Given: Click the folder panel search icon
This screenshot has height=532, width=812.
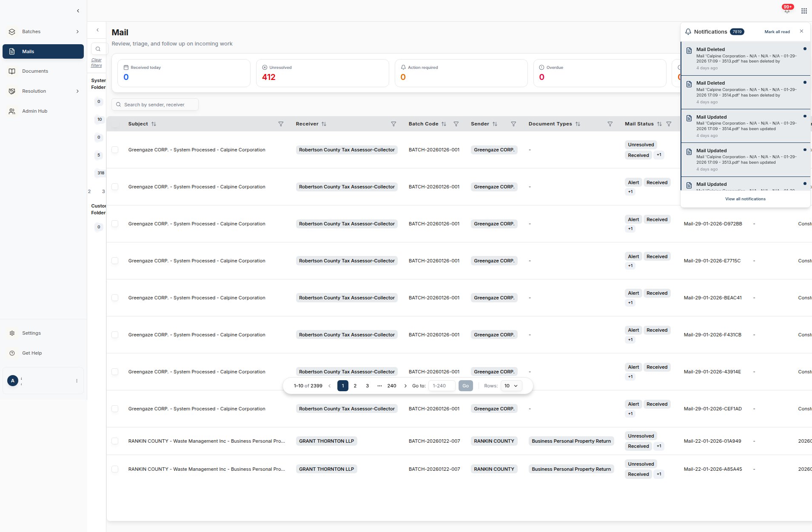Looking at the screenshot, I should click(x=98, y=49).
